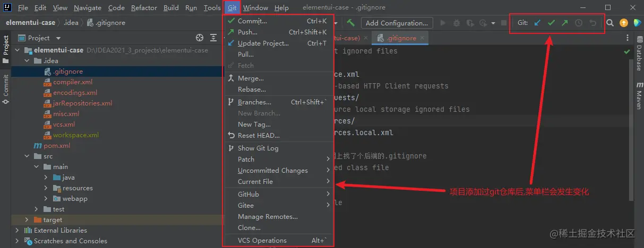Click the orange IDE update arrow icon
This screenshot has height=248, width=644.
[x=624, y=23]
